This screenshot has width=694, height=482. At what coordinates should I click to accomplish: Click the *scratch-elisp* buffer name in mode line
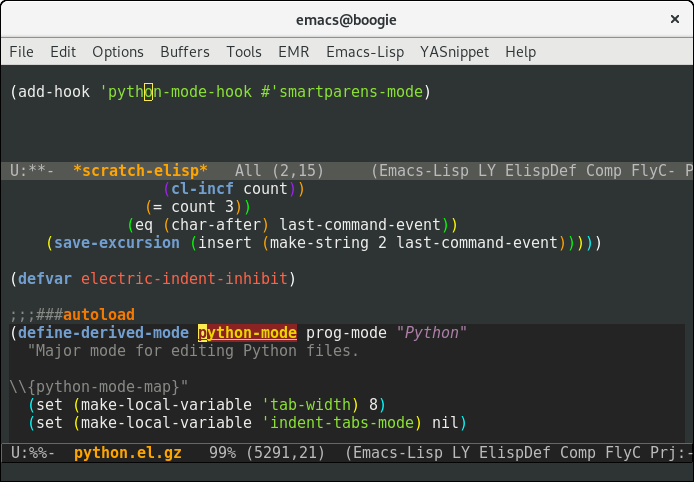pyautogui.click(x=140, y=171)
